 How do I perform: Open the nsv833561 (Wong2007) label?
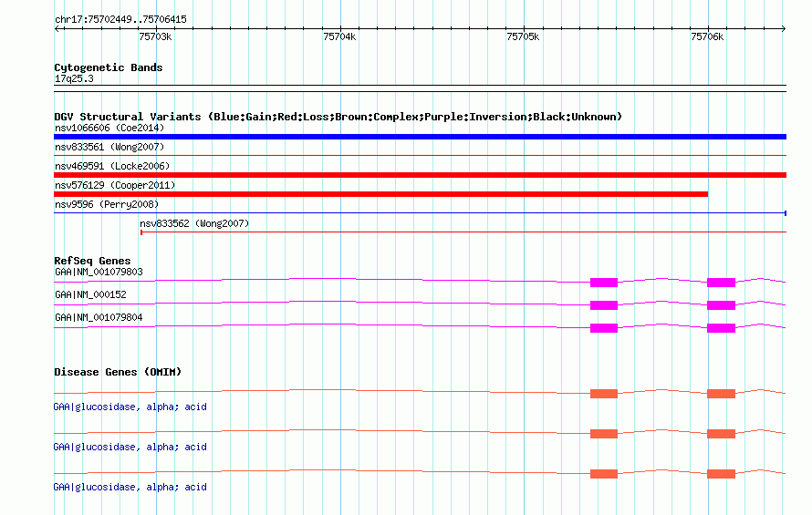[109, 147]
